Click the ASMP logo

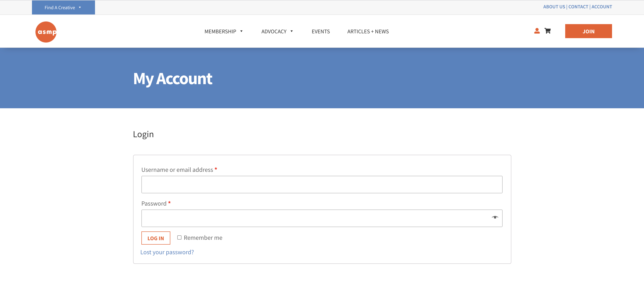[x=46, y=32]
